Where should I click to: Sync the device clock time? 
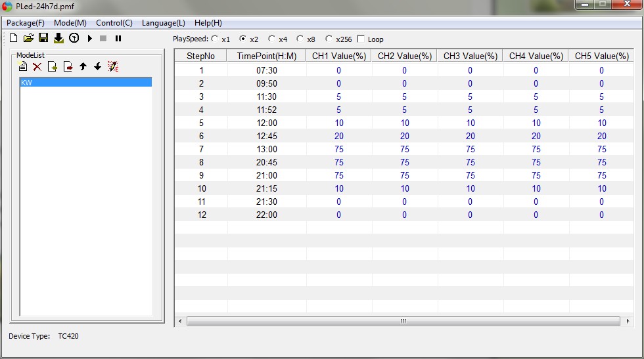[74, 38]
